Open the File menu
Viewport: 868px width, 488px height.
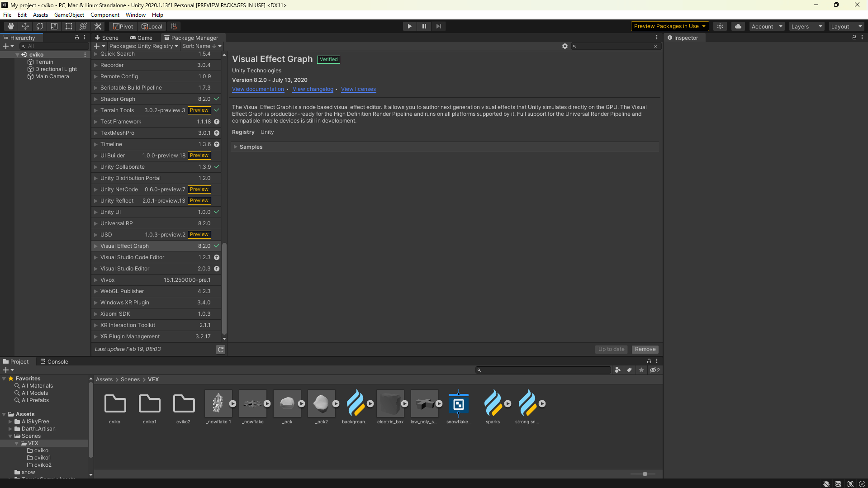click(x=7, y=15)
